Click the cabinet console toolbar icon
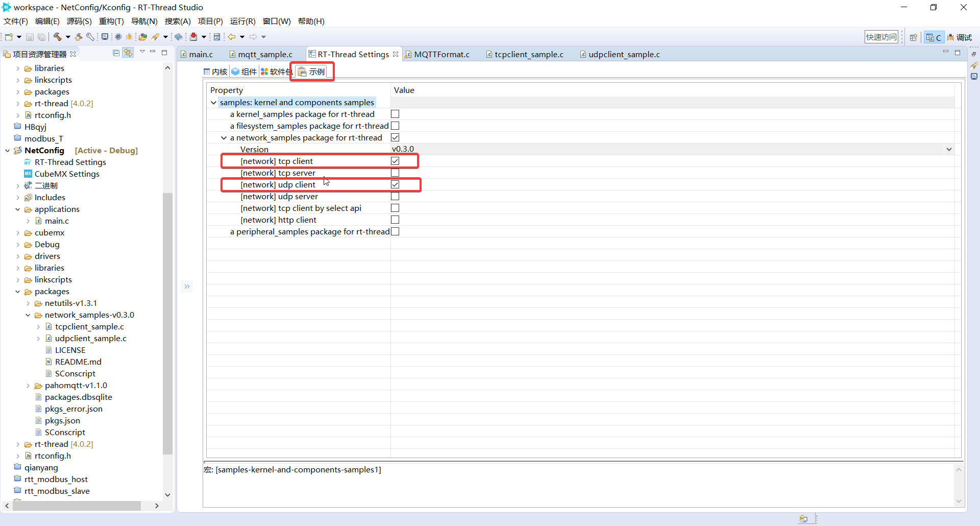Image resolution: width=980 pixels, height=526 pixels. pyautogui.click(x=217, y=37)
